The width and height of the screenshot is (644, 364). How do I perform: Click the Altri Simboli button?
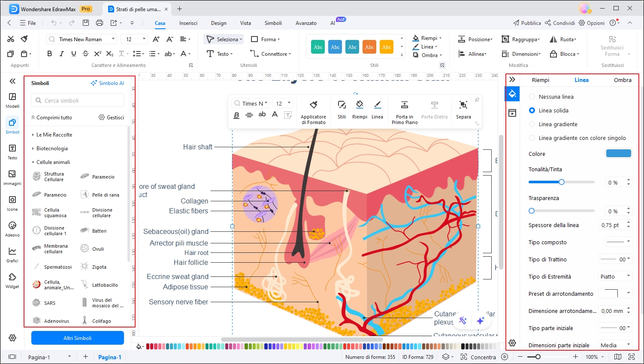coord(78,338)
